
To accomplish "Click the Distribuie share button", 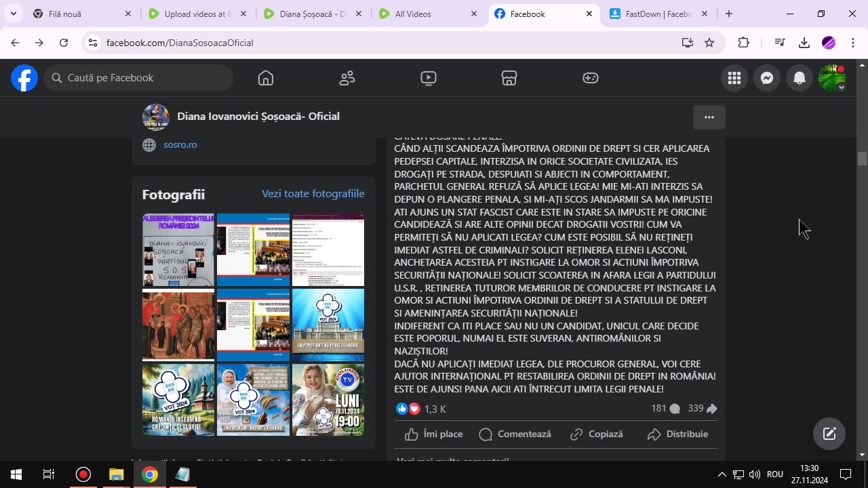I will [678, 434].
